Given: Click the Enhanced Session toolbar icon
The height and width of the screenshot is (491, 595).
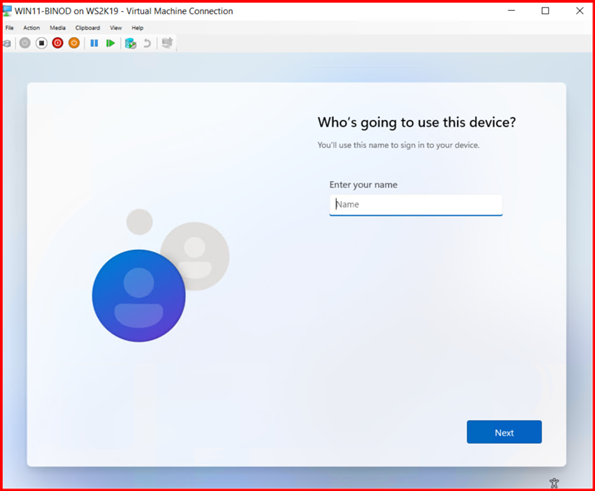Looking at the screenshot, I should [167, 43].
